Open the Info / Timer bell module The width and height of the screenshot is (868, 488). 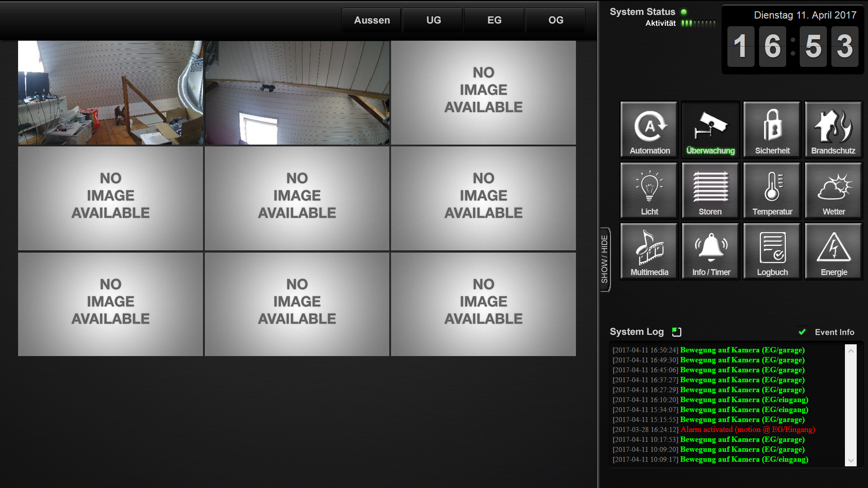tap(711, 251)
